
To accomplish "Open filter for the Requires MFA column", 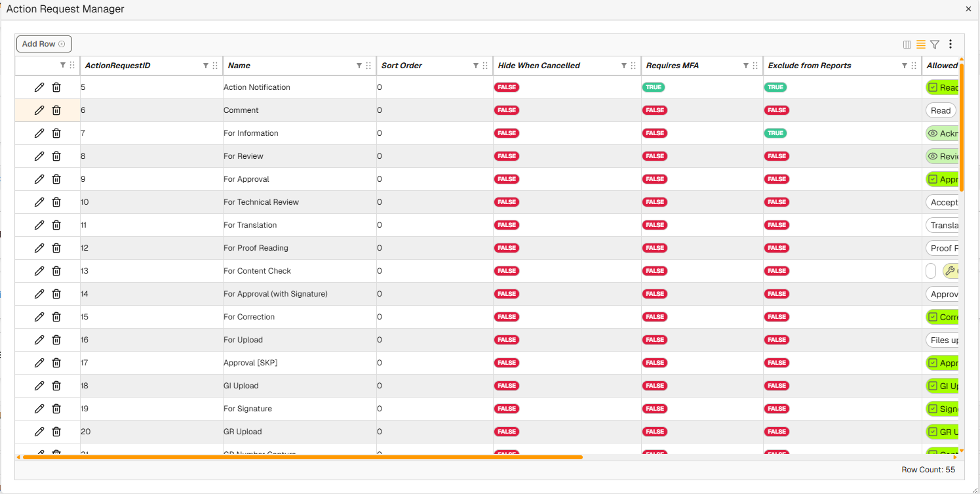I will click(x=746, y=66).
